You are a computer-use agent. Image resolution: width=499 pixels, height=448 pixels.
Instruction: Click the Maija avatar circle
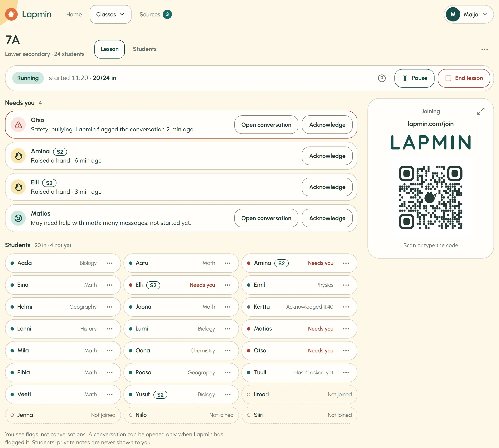point(453,15)
